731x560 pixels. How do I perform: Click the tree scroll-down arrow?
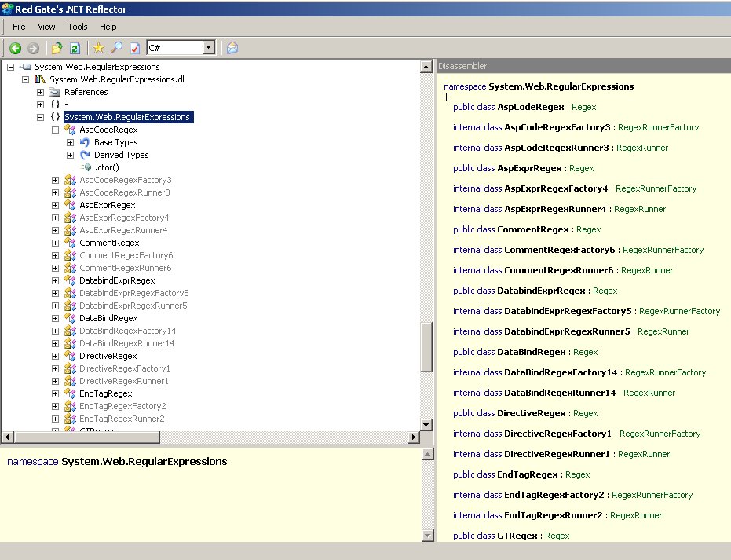[426, 424]
